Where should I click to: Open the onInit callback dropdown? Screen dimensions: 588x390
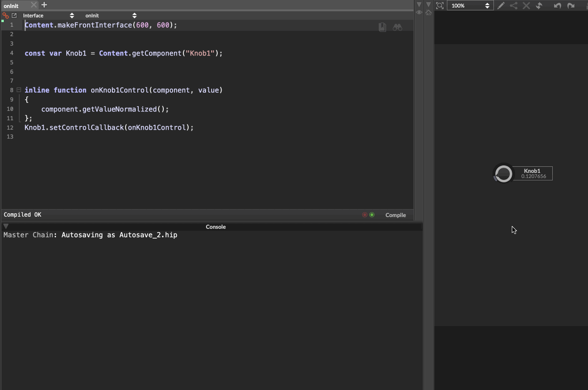(111, 16)
